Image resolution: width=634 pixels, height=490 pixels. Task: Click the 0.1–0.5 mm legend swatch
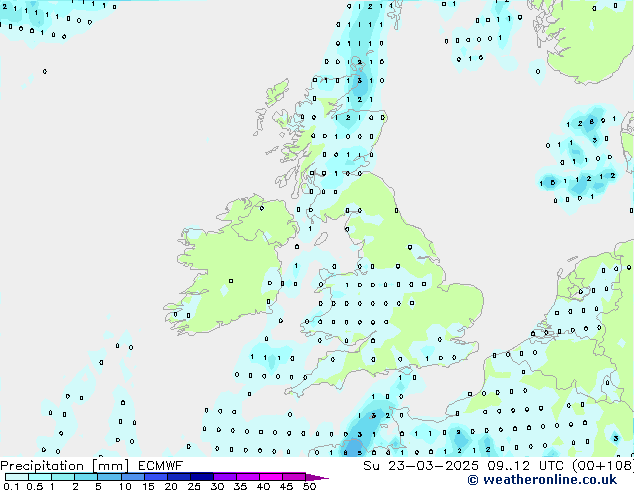(17, 477)
